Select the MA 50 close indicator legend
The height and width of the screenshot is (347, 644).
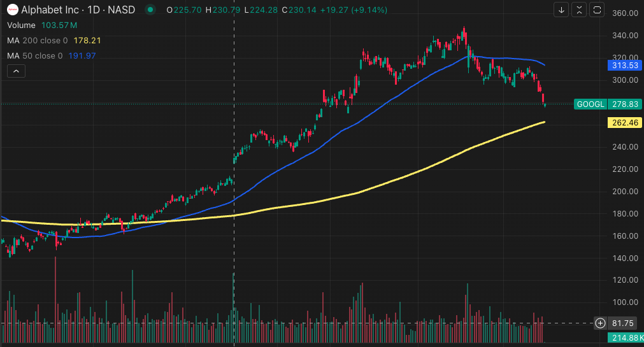(x=35, y=55)
